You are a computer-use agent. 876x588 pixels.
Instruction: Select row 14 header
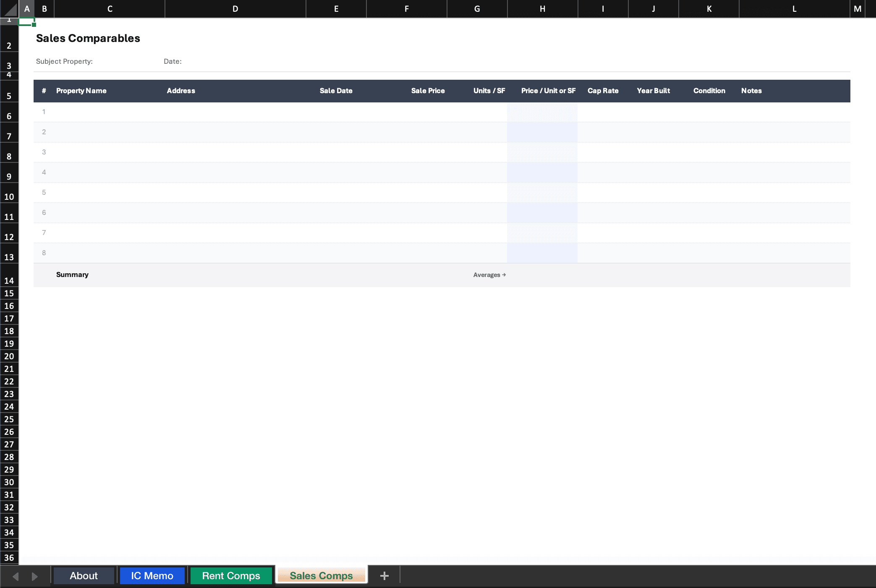9,280
